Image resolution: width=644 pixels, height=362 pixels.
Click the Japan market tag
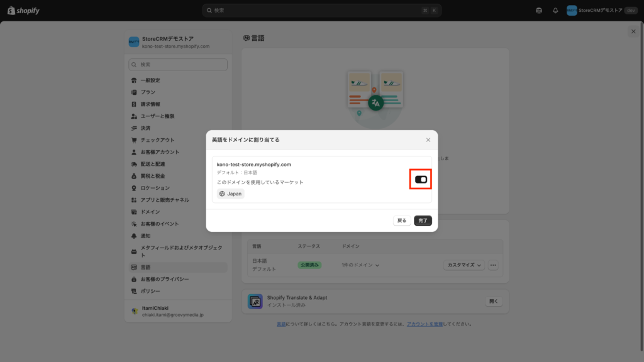231,194
